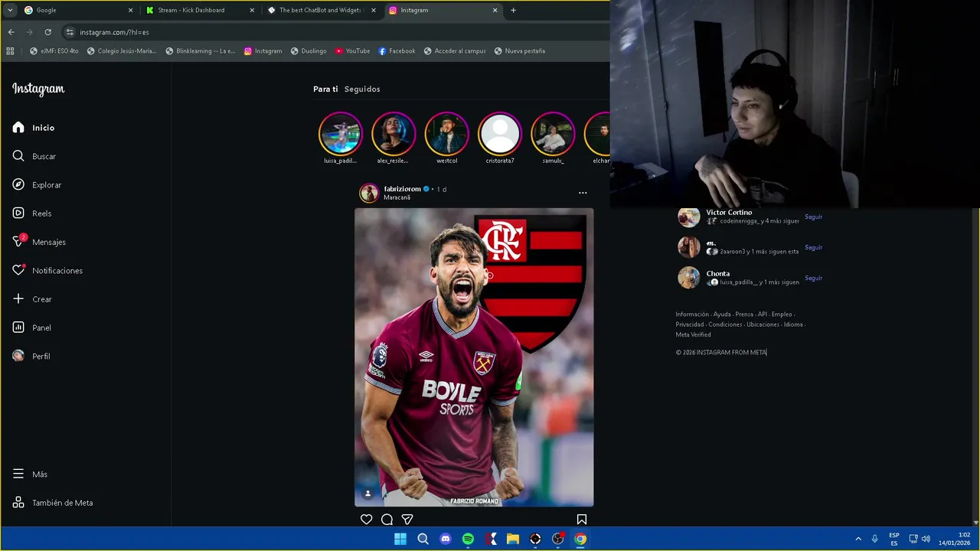Click Crear to make a post
Image resolution: width=980 pixels, height=551 pixels.
pyautogui.click(x=32, y=299)
